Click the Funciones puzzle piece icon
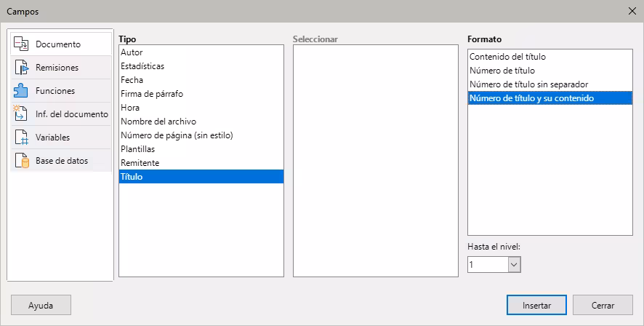 tap(21, 91)
